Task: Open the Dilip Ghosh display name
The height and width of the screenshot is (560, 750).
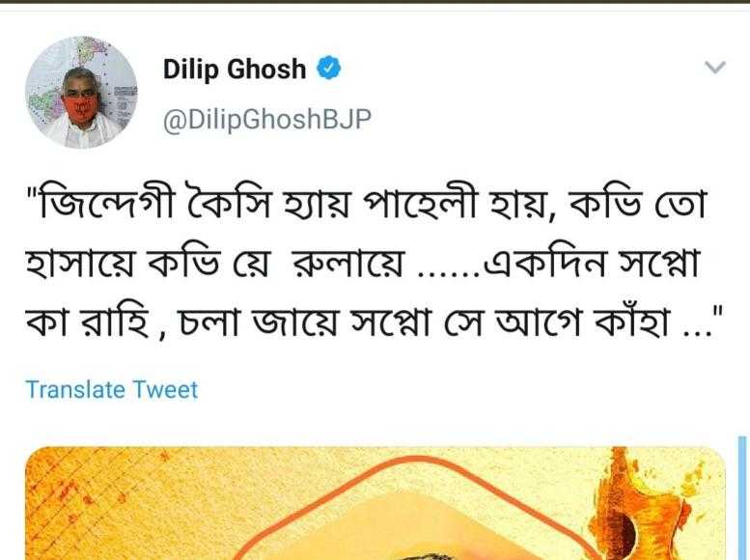Action: click(x=235, y=69)
